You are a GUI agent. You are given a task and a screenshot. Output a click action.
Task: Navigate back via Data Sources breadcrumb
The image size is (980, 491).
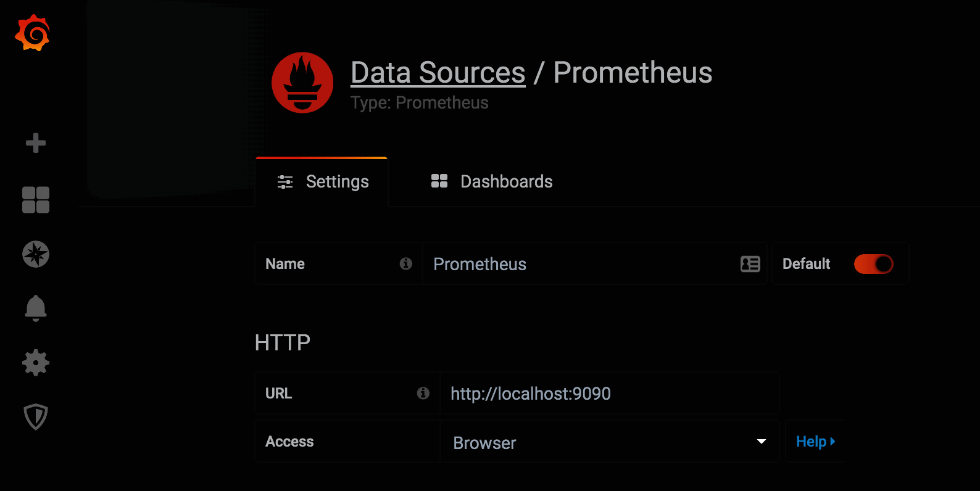(437, 72)
